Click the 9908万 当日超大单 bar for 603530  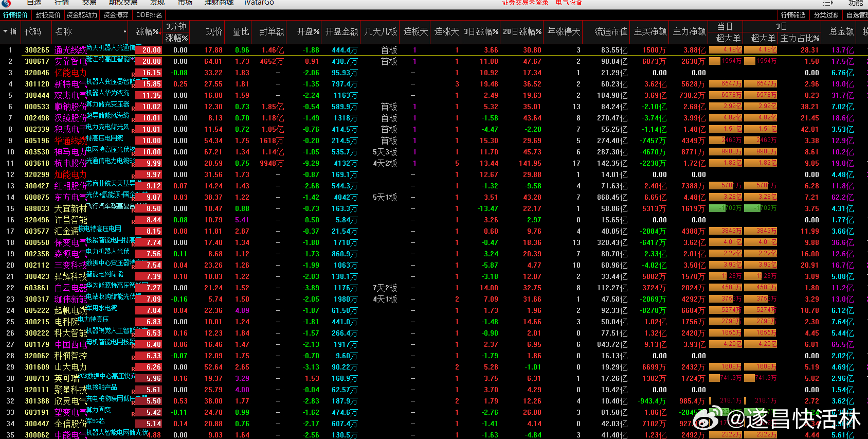tap(726, 152)
